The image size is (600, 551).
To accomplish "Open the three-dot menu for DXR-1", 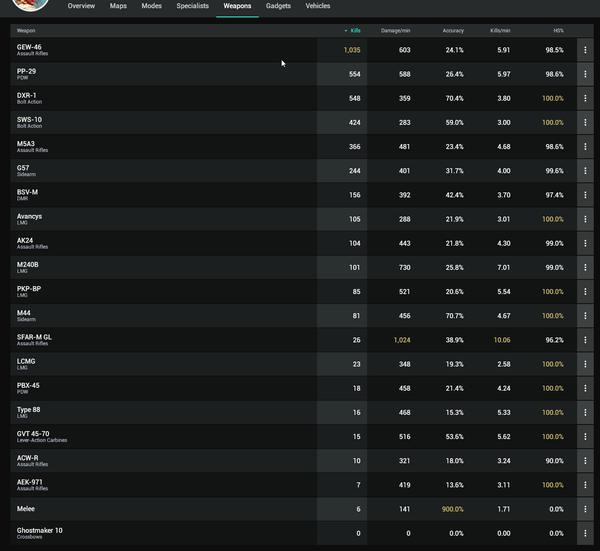I will click(585, 98).
